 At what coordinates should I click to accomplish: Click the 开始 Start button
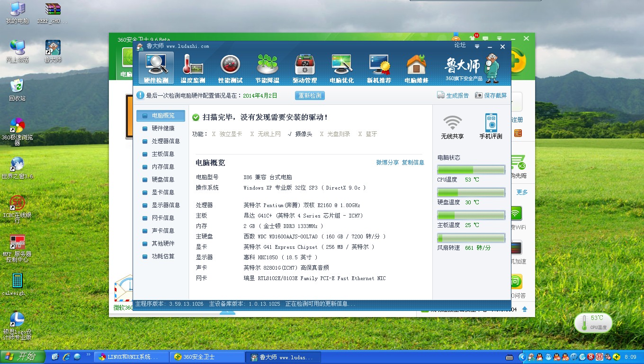click(x=22, y=357)
